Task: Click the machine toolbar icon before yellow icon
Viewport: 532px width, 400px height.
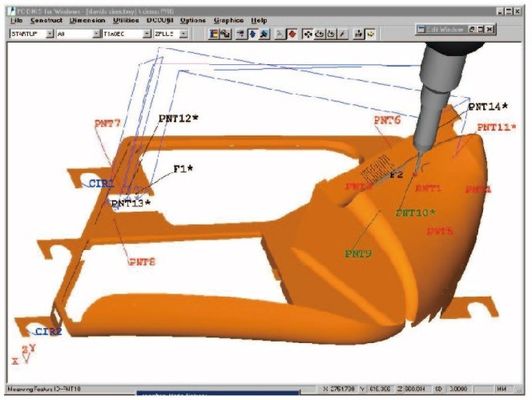Action: pos(359,34)
